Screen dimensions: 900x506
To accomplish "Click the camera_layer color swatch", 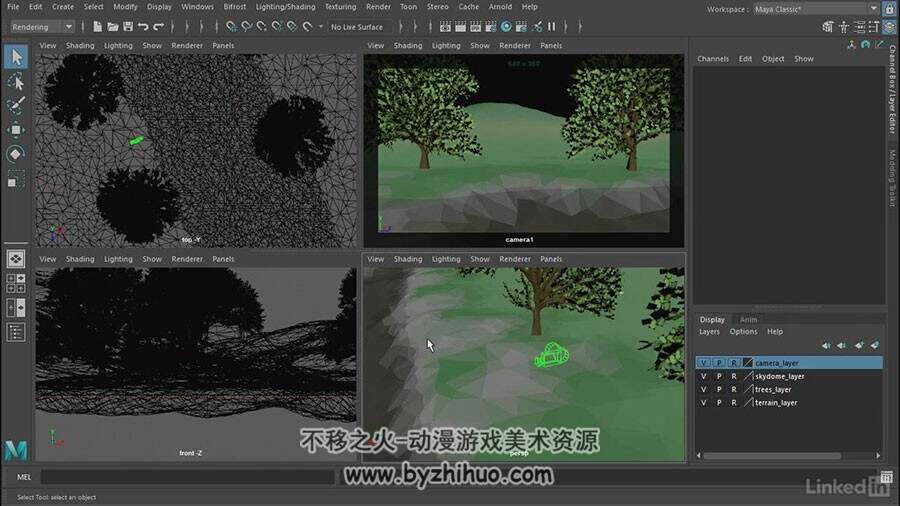I will pyautogui.click(x=748, y=363).
